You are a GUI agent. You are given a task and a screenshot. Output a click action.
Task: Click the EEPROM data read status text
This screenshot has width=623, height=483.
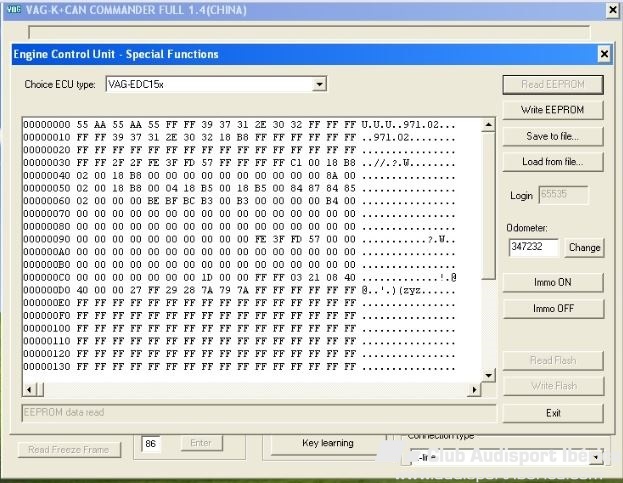[x=64, y=412]
